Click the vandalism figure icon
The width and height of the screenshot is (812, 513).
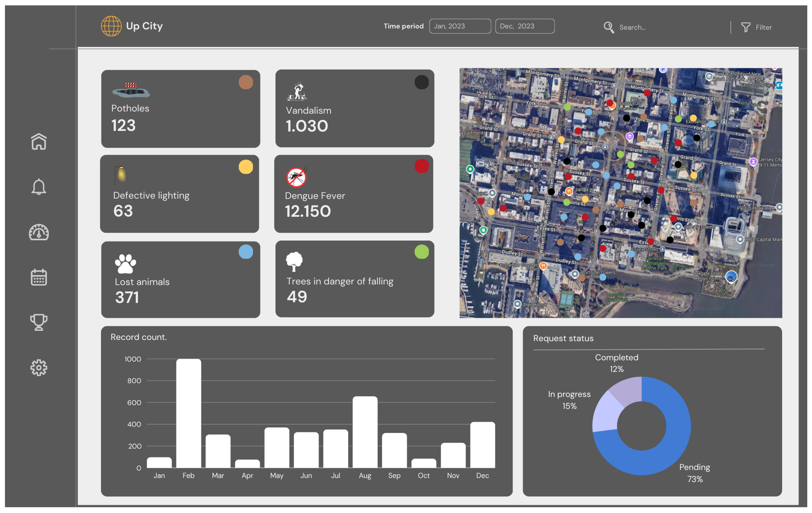297,91
